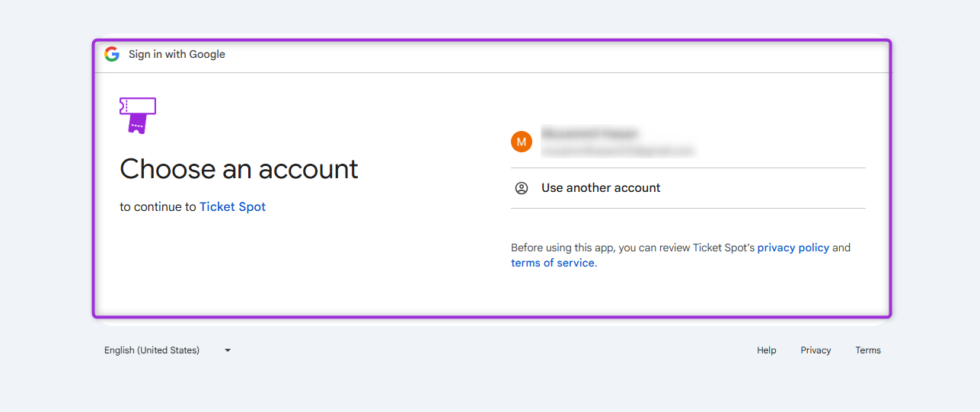The height and width of the screenshot is (412, 980).
Task: Open the Ticket Spot app link
Action: tap(232, 206)
